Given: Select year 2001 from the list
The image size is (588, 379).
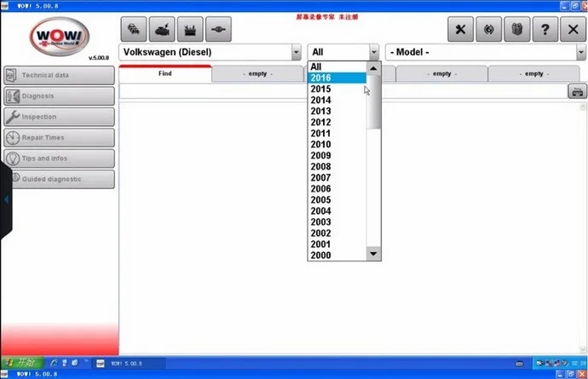Looking at the screenshot, I should pyautogui.click(x=337, y=244).
